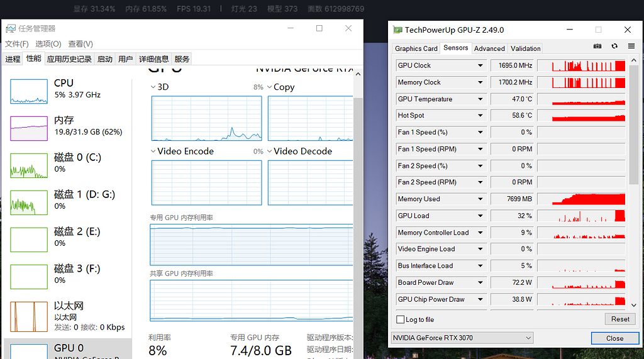Open the Hot Spot sensor dropdown
This screenshot has width=644, height=359.
click(480, 116)
